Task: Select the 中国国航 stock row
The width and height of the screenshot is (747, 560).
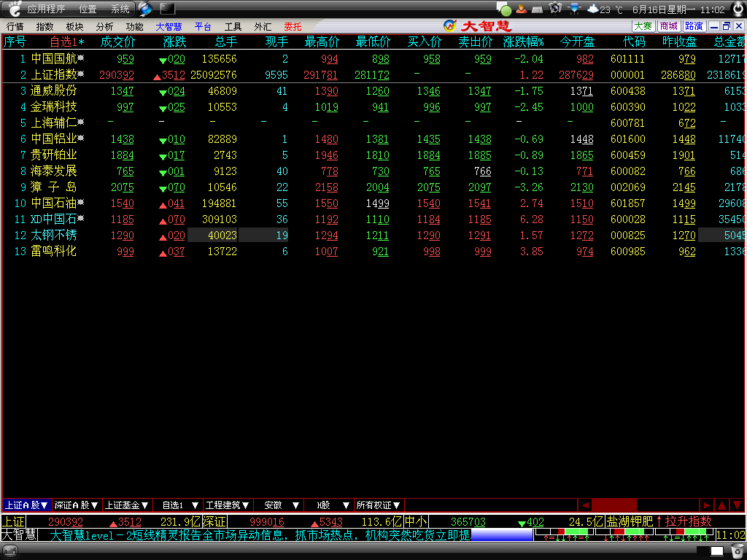Action: [373, 59]
